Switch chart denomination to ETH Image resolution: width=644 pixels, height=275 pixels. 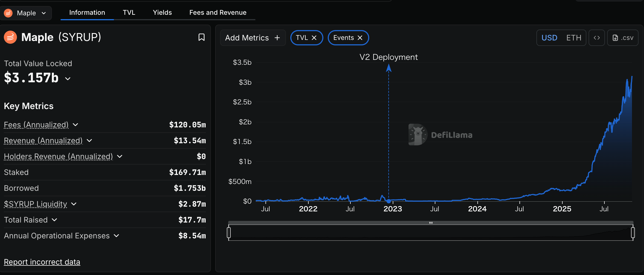574,38
